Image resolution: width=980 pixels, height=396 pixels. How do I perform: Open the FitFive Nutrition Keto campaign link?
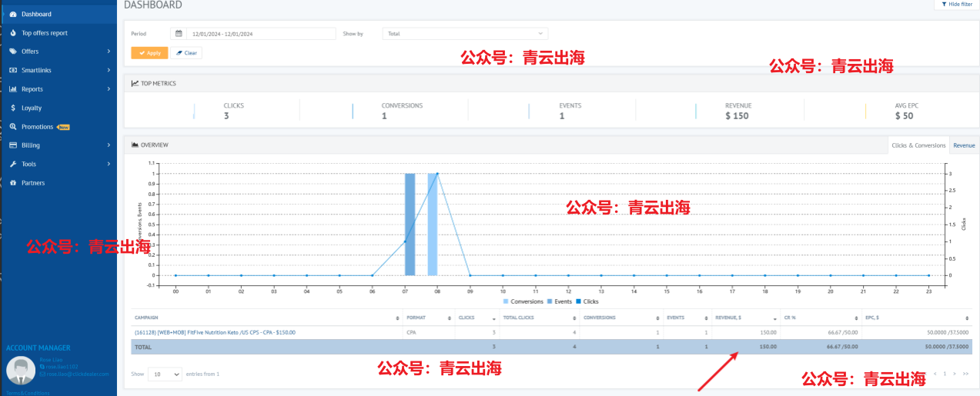coord(215,332)
